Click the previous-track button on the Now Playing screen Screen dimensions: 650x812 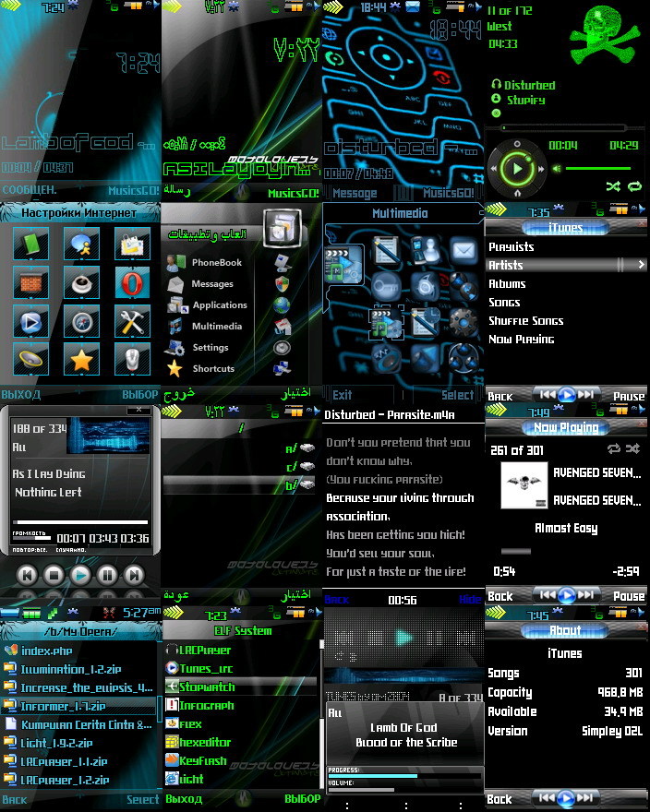pos(547,595)
